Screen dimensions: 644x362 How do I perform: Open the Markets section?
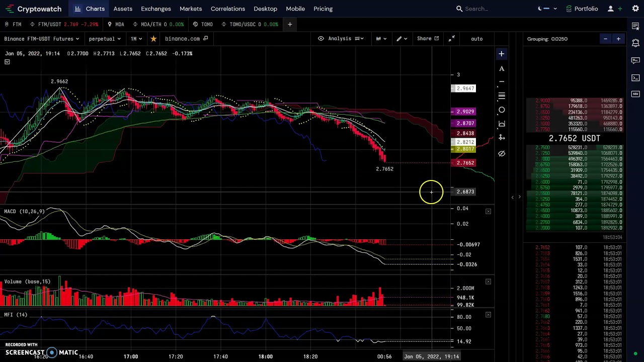191,9
